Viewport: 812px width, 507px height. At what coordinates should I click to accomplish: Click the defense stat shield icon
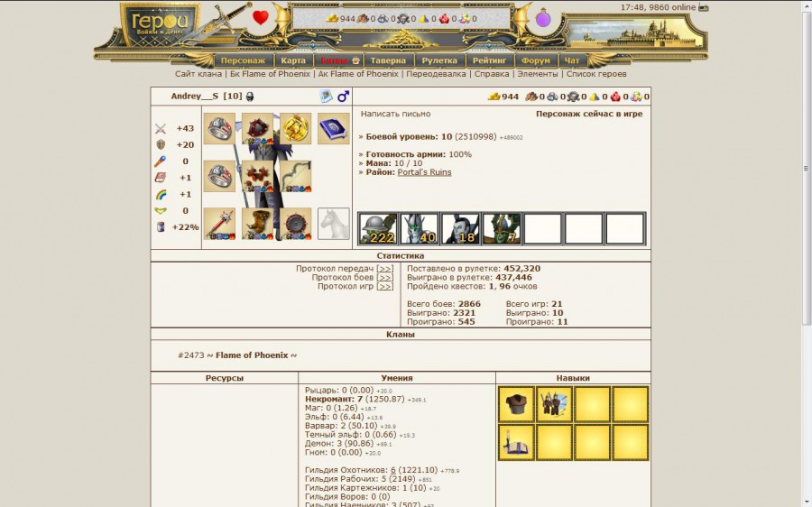161,145
